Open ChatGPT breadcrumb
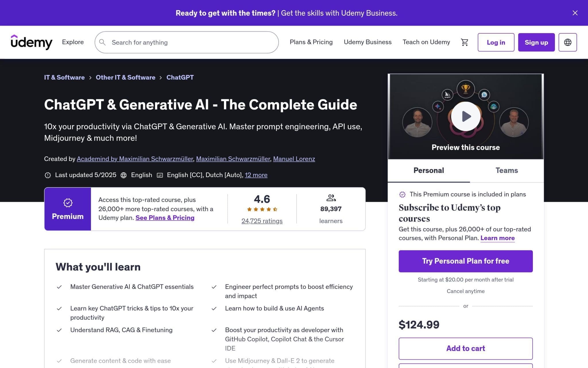Screen dimensions: 588x368 click(180, 77)
